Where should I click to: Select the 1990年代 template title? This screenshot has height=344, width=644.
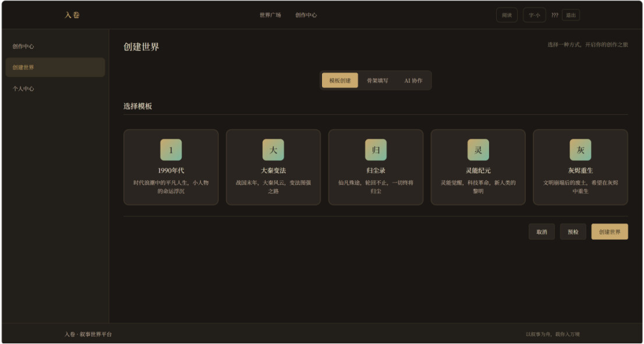click(171, 170)
